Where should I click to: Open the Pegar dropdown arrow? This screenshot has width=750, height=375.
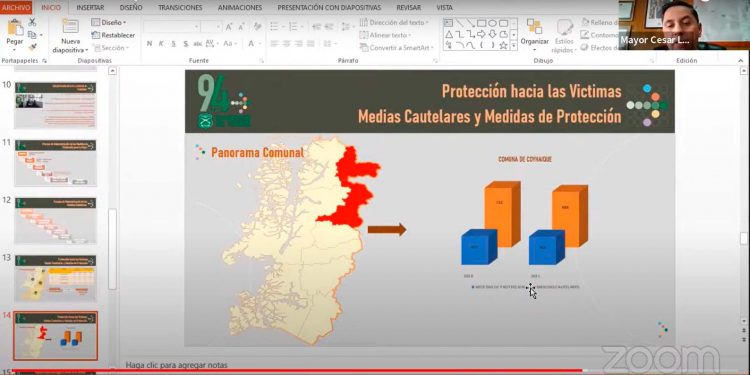coord(15,49)
